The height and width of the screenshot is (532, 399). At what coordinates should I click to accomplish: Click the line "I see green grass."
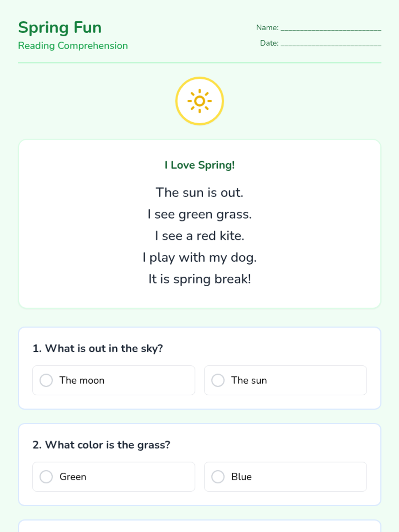199,214
